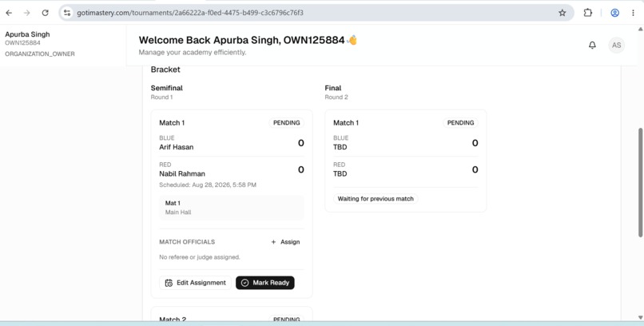The height and width of the screenshot is (326, 644).
Task: Reload the page with the refresh icon
Action: [x=46, y=13]
